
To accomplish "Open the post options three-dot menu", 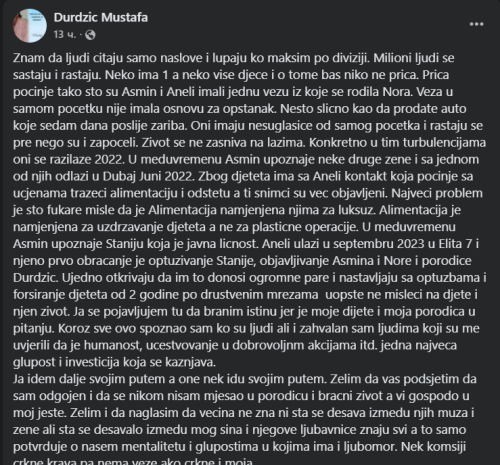I will pos(476,24).
